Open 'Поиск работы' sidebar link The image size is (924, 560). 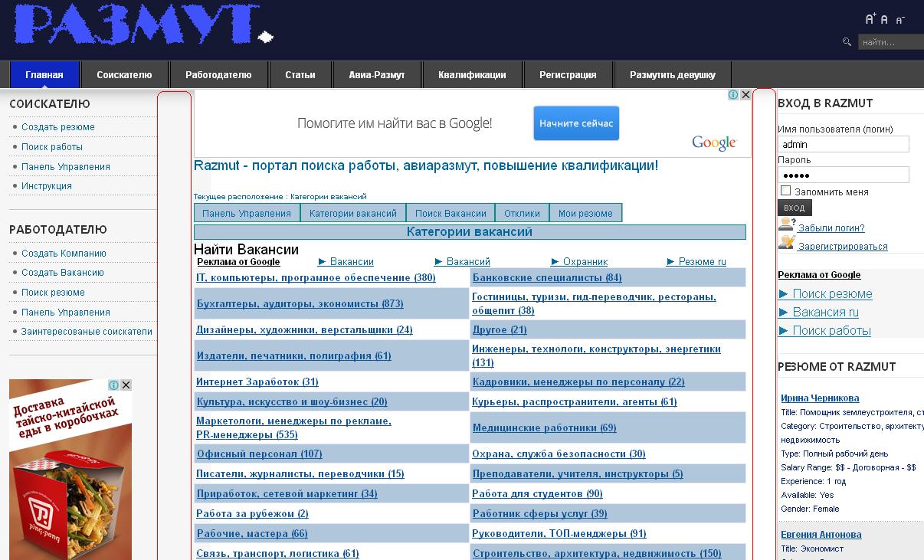pos(52,147)
